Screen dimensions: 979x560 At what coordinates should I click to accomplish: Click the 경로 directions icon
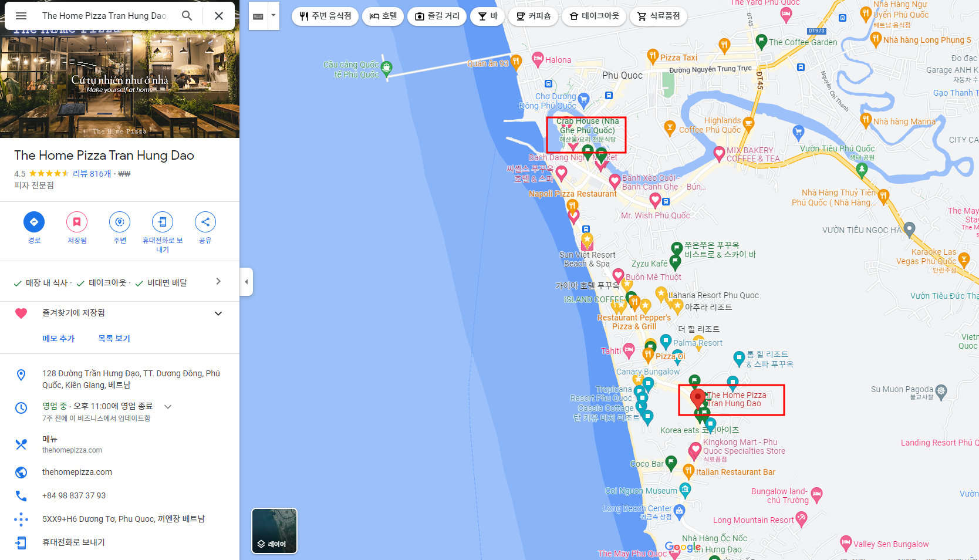[x=34, y=222]
